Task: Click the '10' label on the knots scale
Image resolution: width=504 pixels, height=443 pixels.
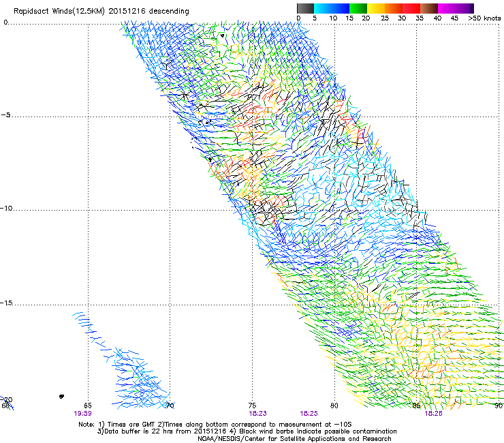Action: (x=333, y=18)
